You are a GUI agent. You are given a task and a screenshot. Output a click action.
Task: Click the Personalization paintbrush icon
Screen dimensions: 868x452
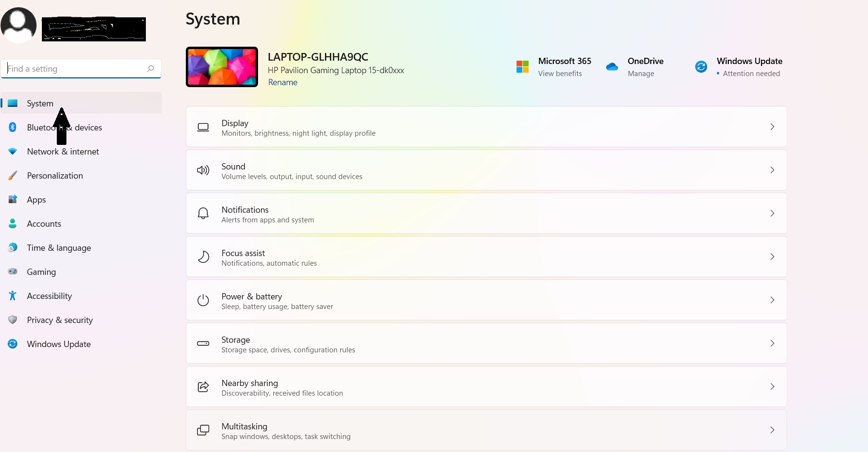[13, 175]
